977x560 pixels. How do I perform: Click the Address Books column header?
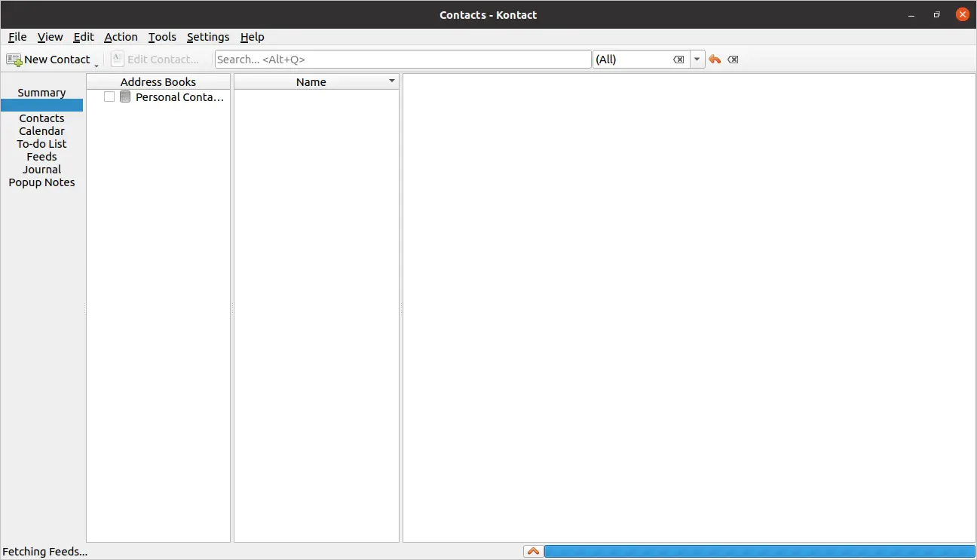pyautogui.click(x=158, y=82)
